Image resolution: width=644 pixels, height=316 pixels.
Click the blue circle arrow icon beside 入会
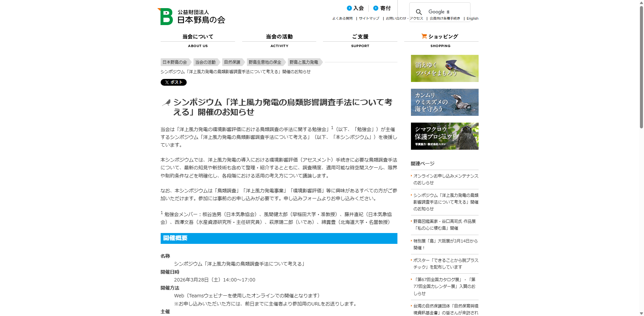(349, 8)
